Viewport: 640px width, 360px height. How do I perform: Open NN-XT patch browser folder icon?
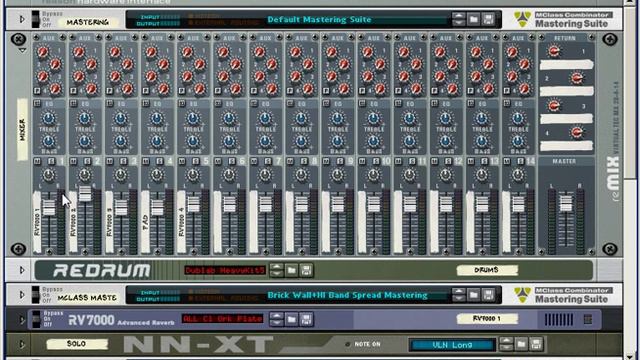point(521,344)
